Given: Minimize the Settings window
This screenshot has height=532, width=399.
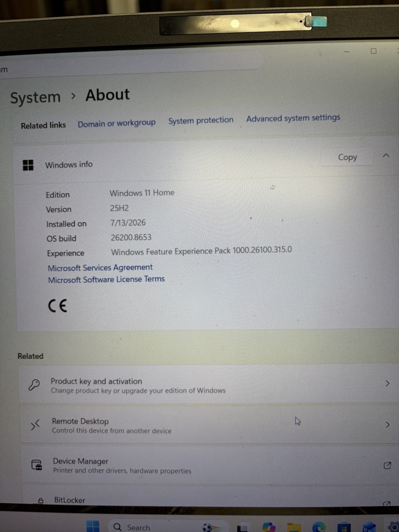Looking at the screenshot, I should point(346,52).
